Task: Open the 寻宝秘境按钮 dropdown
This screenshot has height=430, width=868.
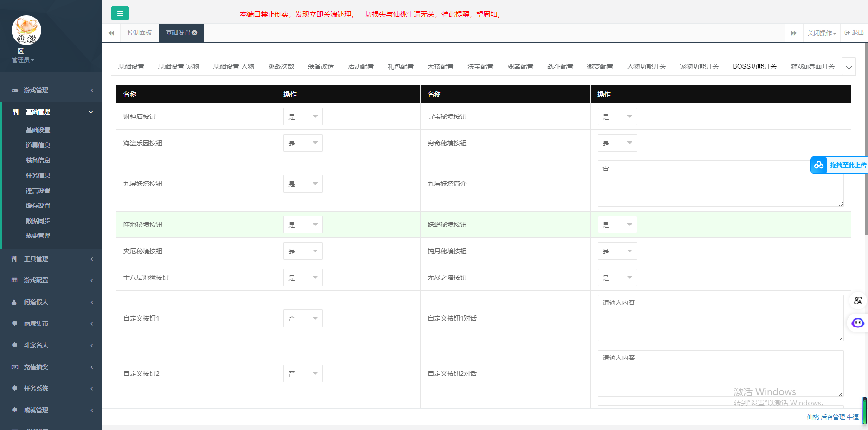Action: 617,116
